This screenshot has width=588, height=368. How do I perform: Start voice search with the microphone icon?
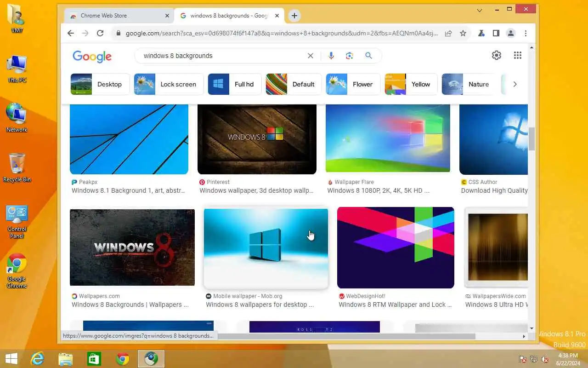pos(331,56)
